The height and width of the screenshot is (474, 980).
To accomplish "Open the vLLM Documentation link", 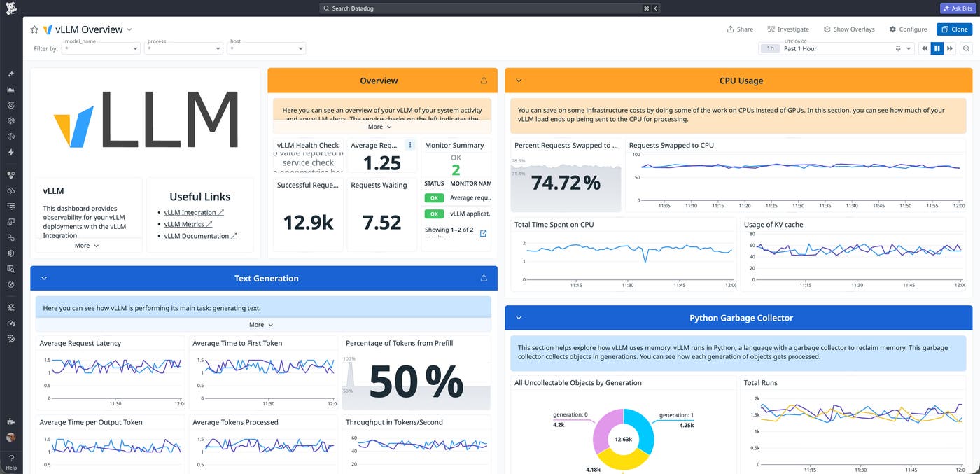I will click(x=200, y=236).
